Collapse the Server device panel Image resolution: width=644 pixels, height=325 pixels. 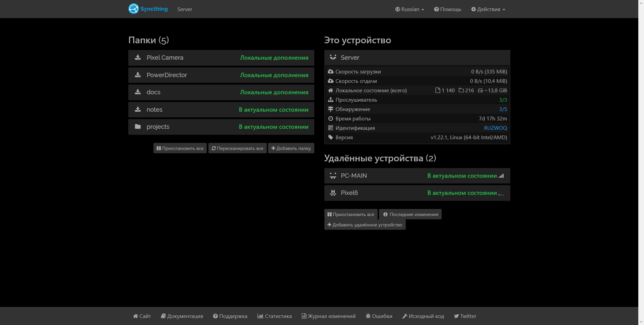(417, 58)
